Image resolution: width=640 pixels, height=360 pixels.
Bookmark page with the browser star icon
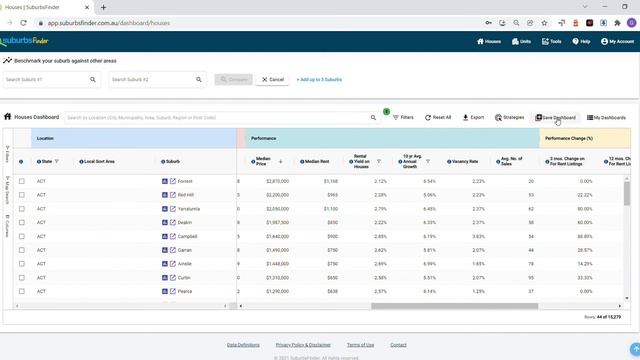[x=544, y=23]
